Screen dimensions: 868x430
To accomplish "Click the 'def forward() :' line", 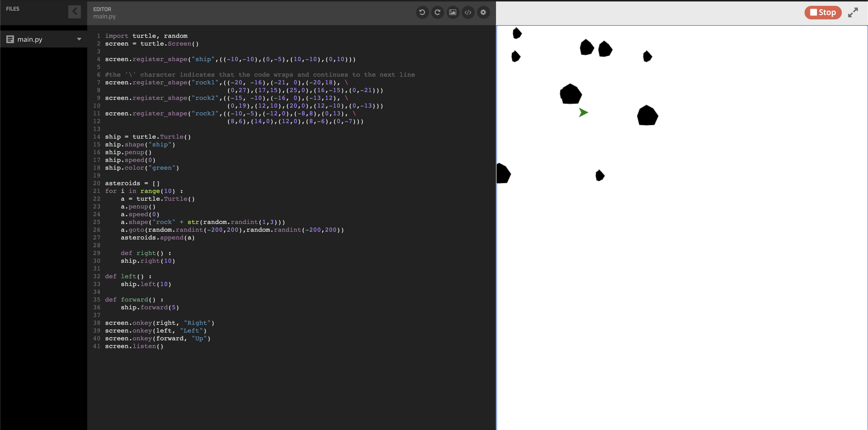I will [x=134, y=300].
